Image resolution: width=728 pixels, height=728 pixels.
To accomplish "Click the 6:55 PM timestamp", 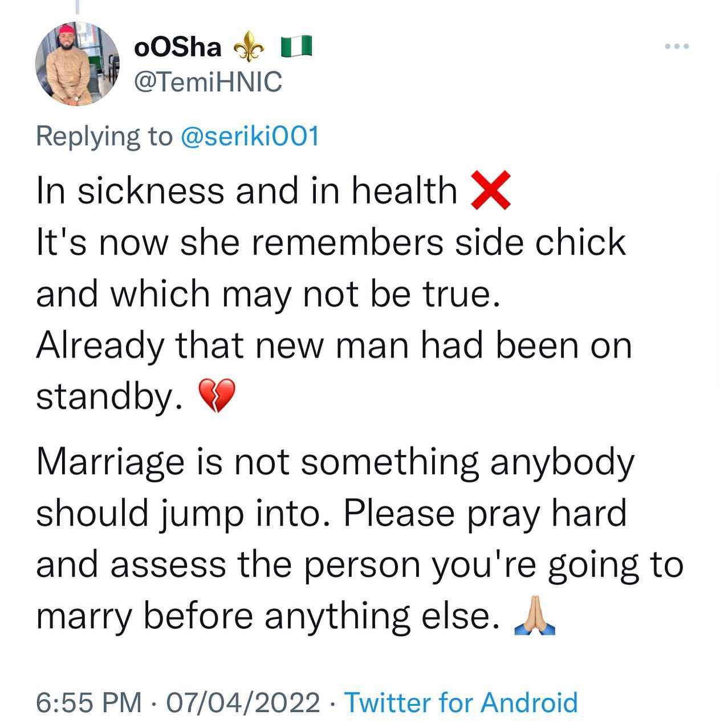I will pyautogui.click(x=88, y=702).
